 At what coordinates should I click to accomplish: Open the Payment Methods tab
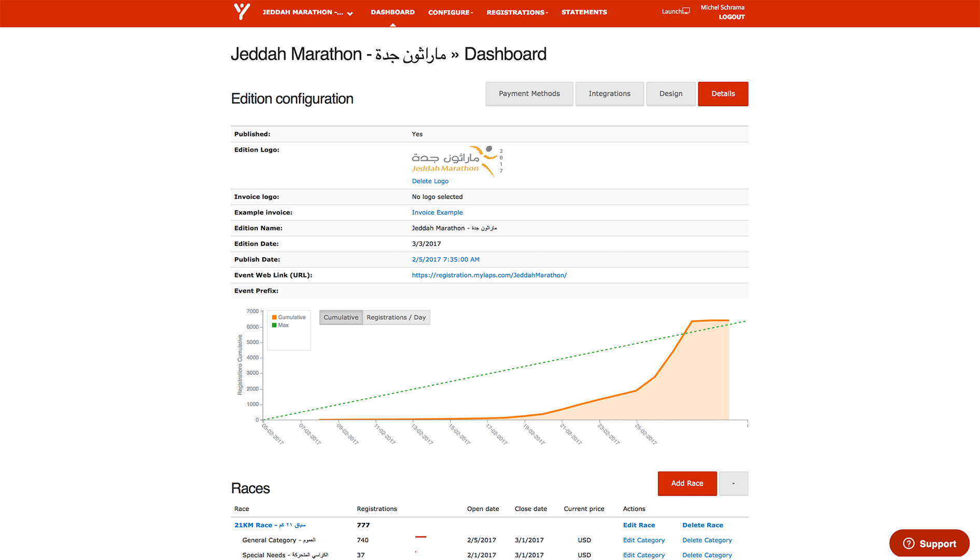coord(529,94)
